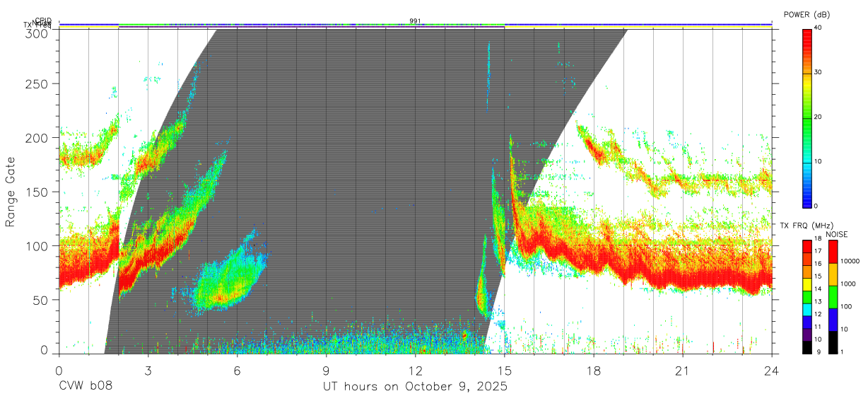Click the '9' label on the TX FRQ scale
Viewport: 868px width, 401px height.
[819, 352]
